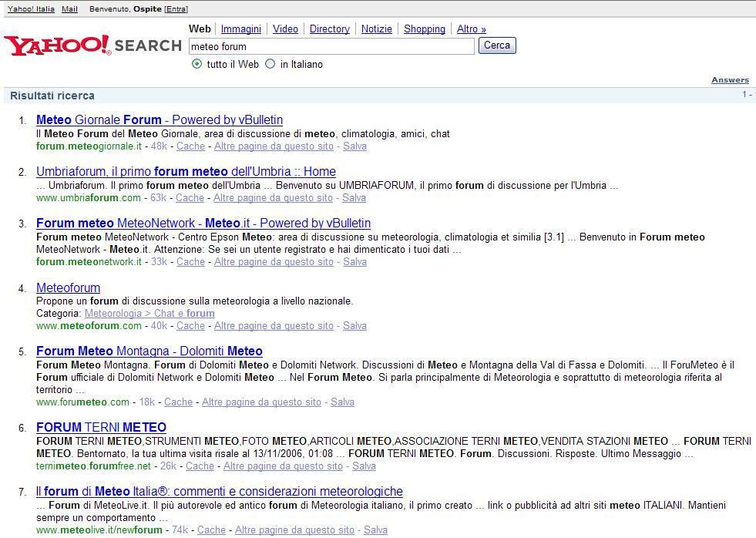756x538 pixels.
Task: Select the "in Italiano" radio button
Action: 270,65
